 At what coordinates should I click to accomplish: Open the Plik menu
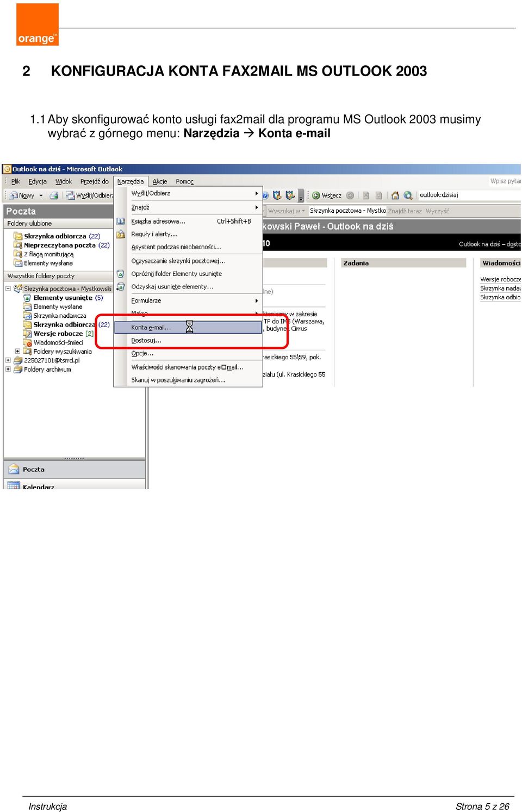pyautogui.click(x=16, y=182)
